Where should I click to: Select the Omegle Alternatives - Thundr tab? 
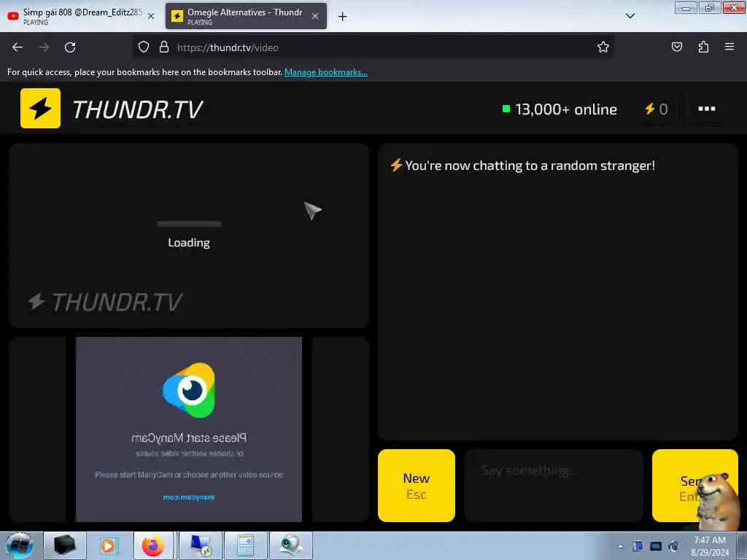pos(246,16)
